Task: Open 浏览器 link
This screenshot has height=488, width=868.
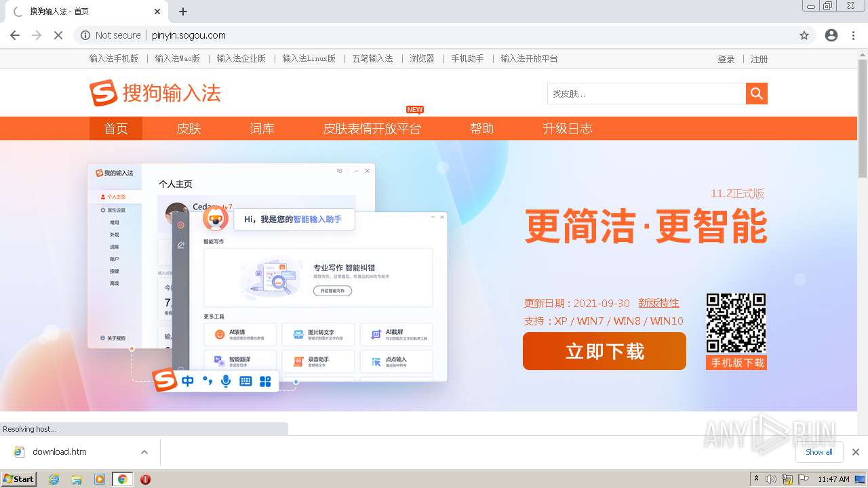Action: tap(422, 59)
